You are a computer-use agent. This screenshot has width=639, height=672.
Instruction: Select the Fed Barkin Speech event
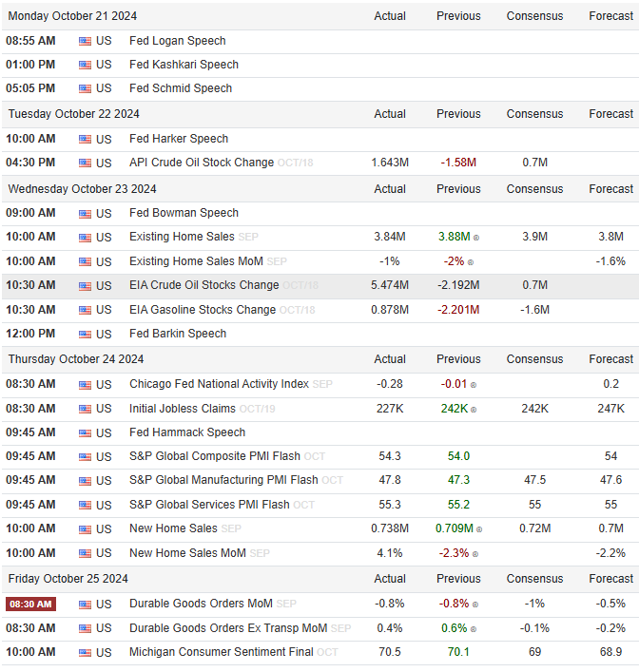tap(178, 334)
